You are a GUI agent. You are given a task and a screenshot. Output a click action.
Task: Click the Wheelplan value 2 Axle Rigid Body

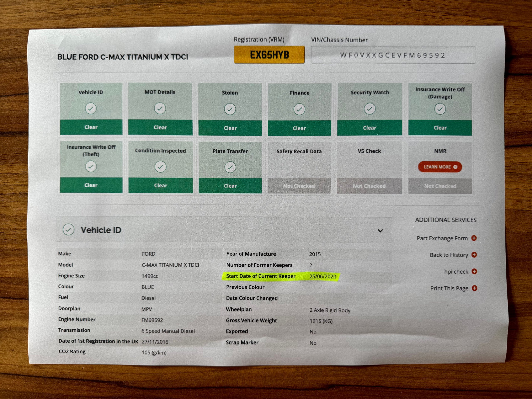click(x=330, y=310)
